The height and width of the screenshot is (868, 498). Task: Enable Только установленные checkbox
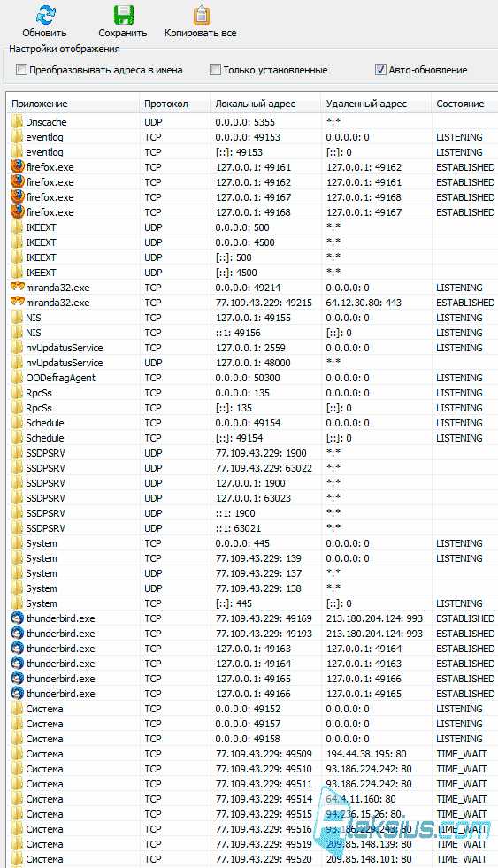[x=215, y=70]
